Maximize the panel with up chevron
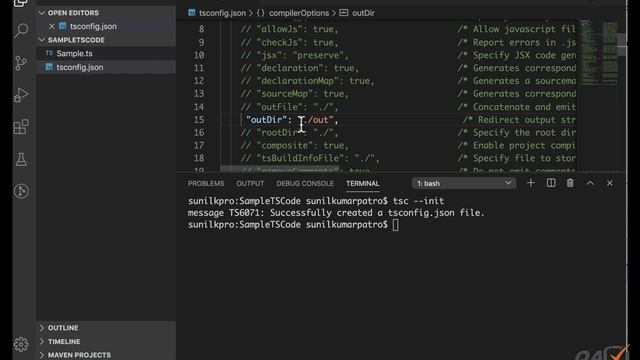Screen dimensions: 640x360 click(590, 183)
